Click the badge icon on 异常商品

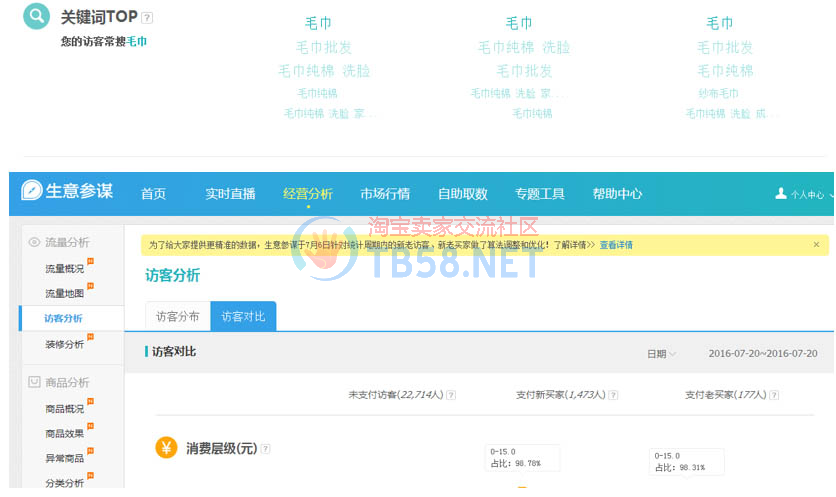[x=91, y=451]
